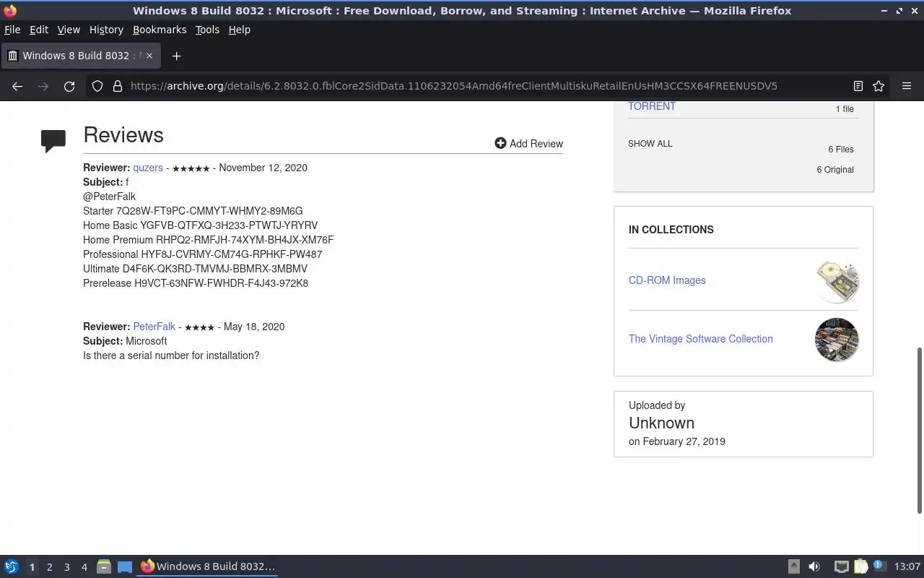The width and height of the screenshot is (924, 578).
Task: Open a new tab with plus button
Action: tap(176, 56)
